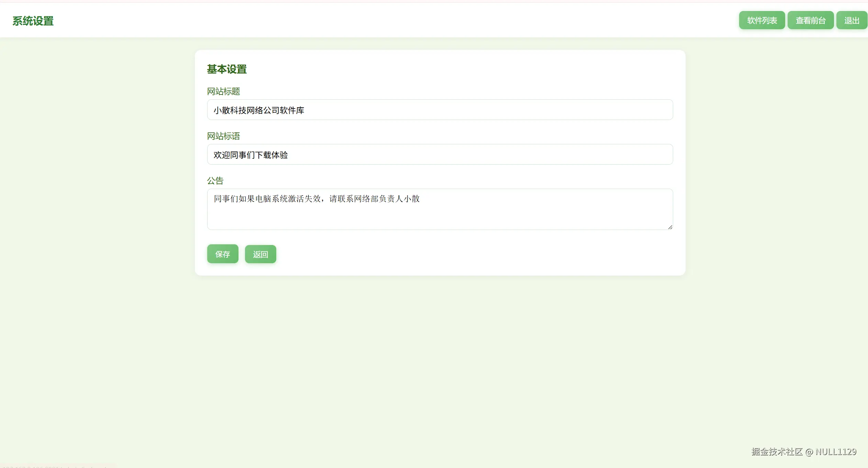
Task: Click the text 小散科技网络公司软件库
Action: [x=259, y=110]
